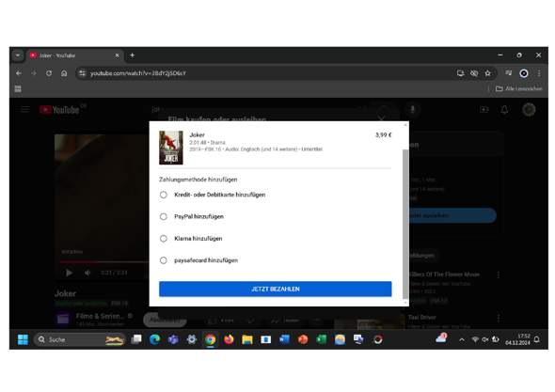Open the site information icon in address bar

[82, 73]
